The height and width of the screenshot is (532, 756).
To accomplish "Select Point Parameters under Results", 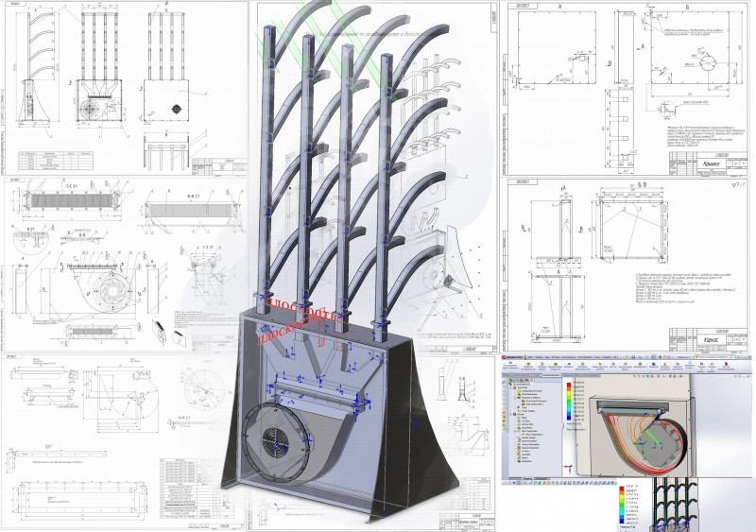I will (x=527, y=441).
